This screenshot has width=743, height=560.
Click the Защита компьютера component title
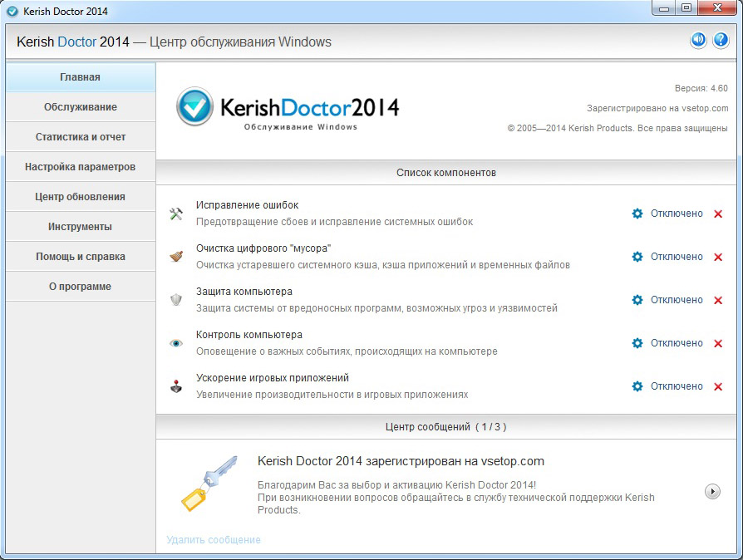244,292
